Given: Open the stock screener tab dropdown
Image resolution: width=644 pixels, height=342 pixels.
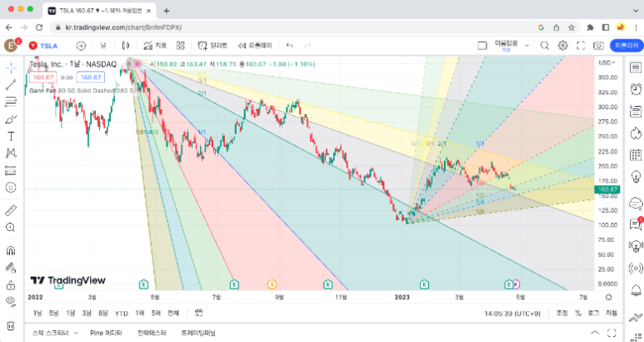Looking at the screenshot, I should [56, 333].
